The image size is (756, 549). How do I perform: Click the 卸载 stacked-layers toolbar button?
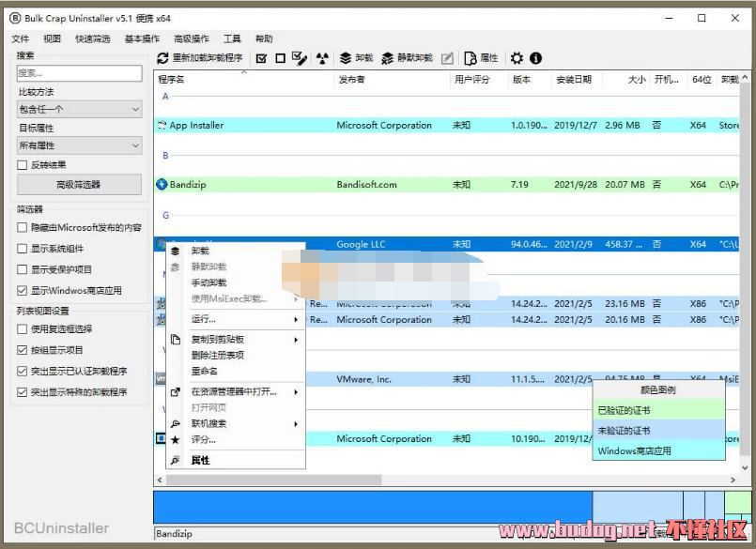point(356,58)
